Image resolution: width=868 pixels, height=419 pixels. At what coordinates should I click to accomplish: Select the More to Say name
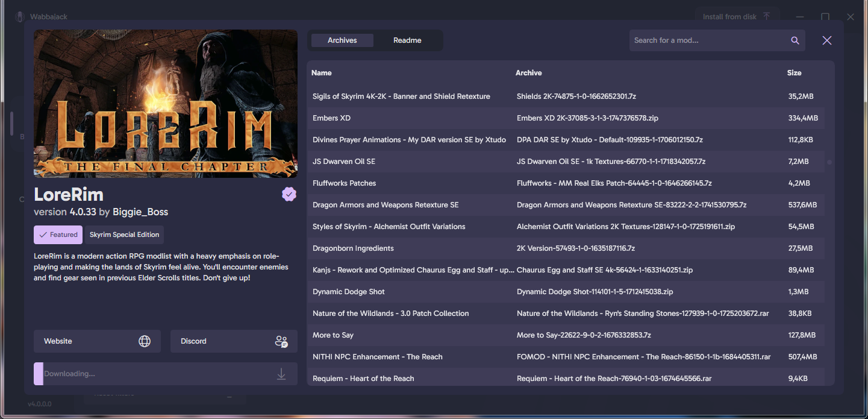tap(333, 335)
